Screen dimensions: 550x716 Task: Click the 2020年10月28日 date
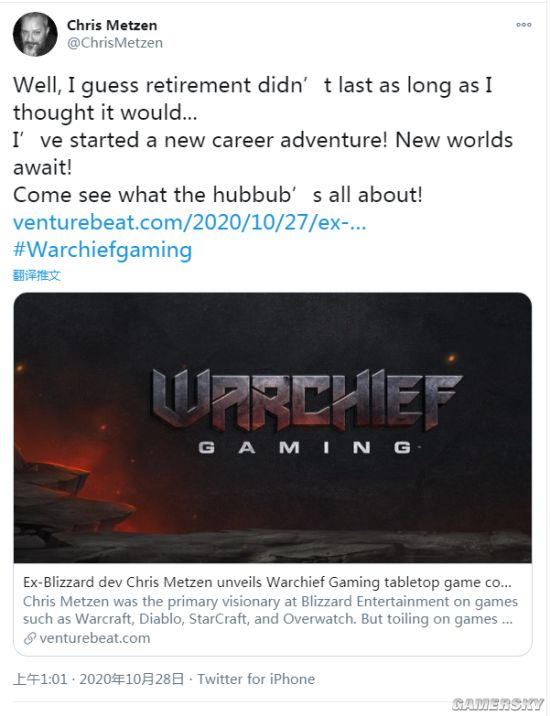(132, 679)
